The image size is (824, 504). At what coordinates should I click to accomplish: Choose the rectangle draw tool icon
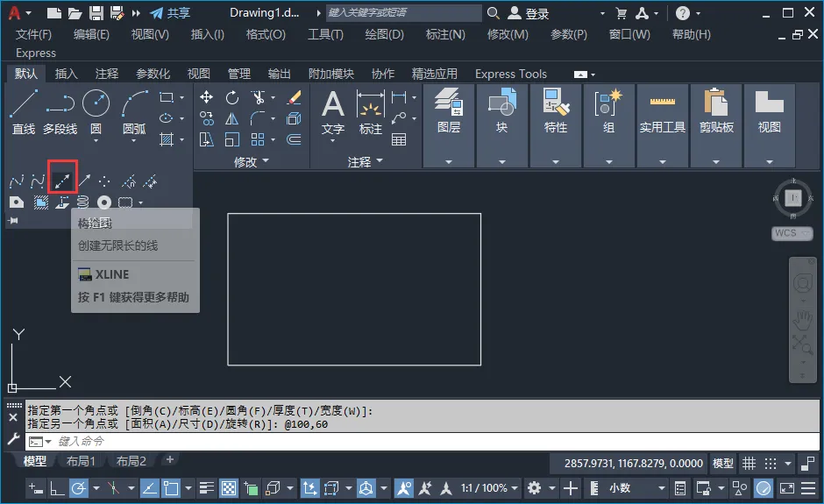[167, 97]
